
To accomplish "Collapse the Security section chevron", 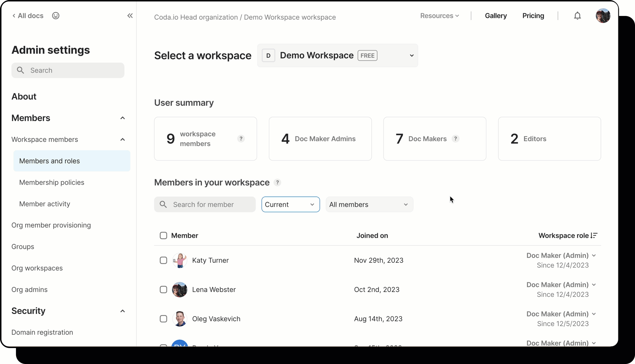I will [x=122, y=311].
